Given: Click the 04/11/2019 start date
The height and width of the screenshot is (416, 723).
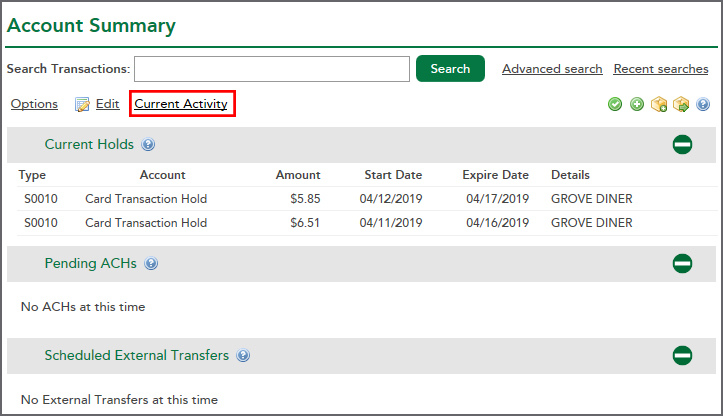Looking at the screenshot, I should click(x=391, y=223).
